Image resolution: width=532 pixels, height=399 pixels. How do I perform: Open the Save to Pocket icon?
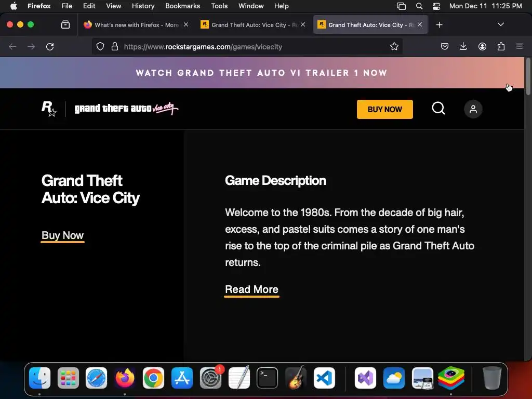(445, 46)
